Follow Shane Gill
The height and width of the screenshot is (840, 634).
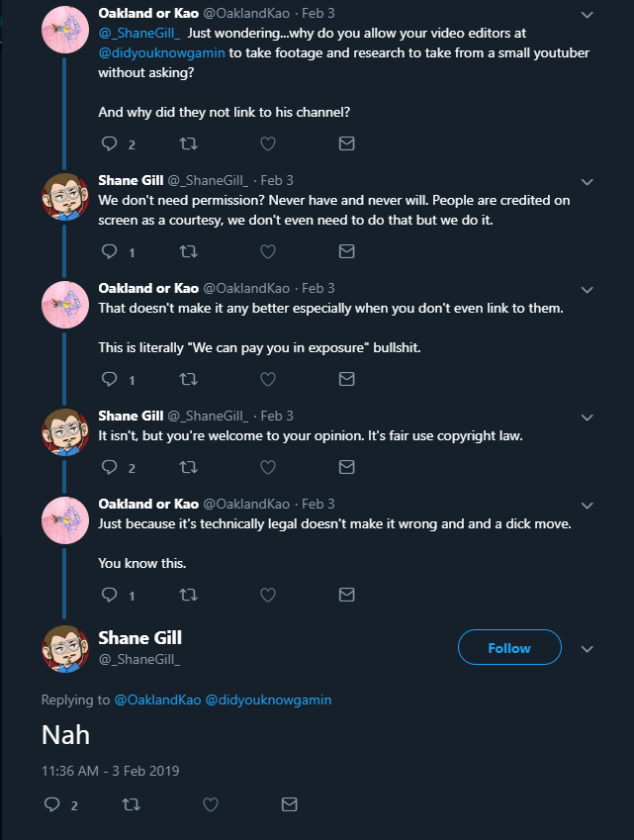tap(509, 648)
